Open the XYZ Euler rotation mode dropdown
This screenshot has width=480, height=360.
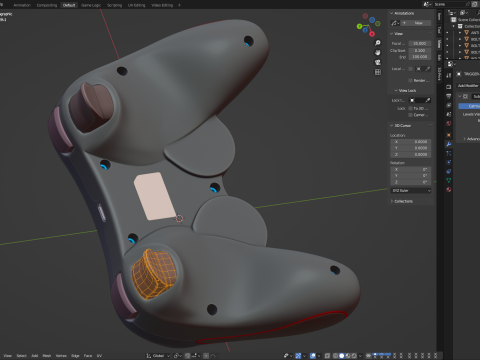coord(411,190)
